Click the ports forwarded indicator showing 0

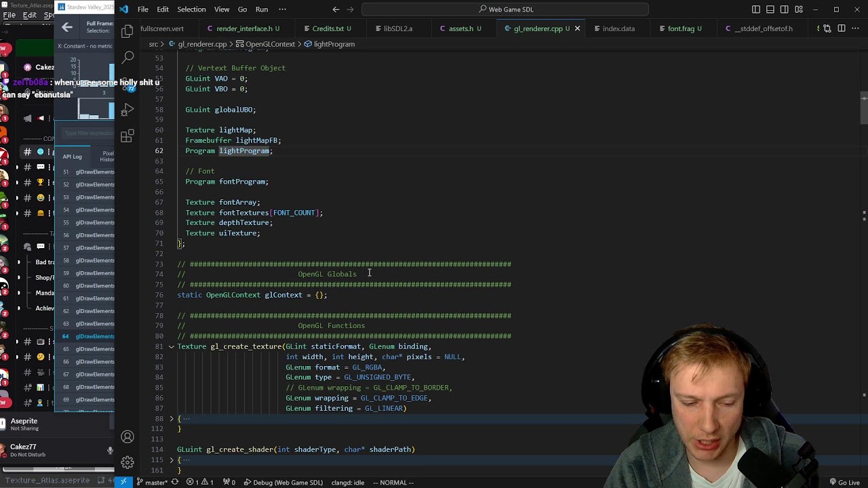coord(229,483)
